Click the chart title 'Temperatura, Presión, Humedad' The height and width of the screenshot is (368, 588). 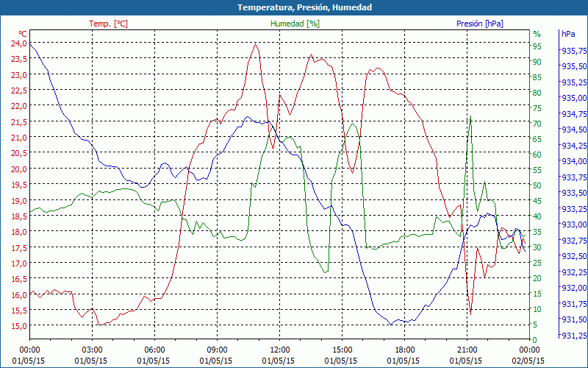304,7
